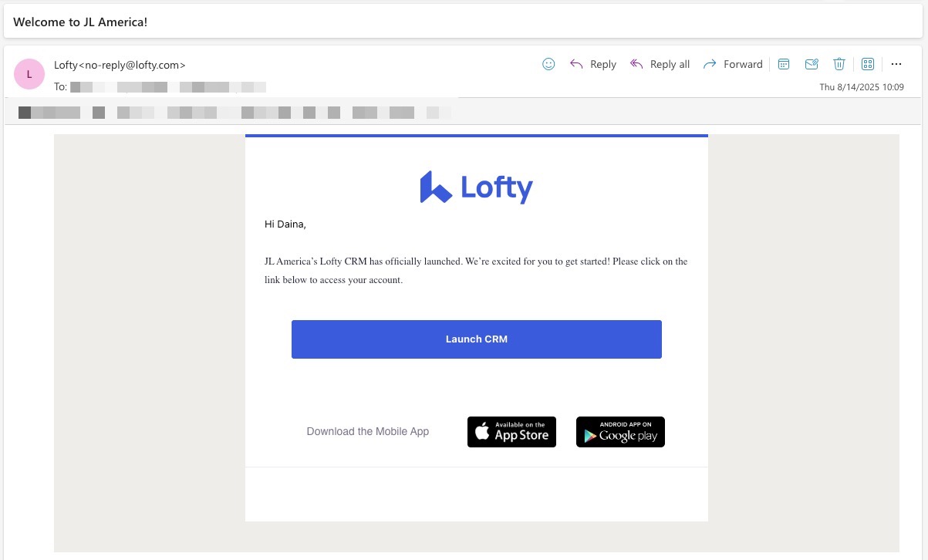Click the sender name Lofty no-reply address
Screen dimensions: 928x560
(120, 65)
